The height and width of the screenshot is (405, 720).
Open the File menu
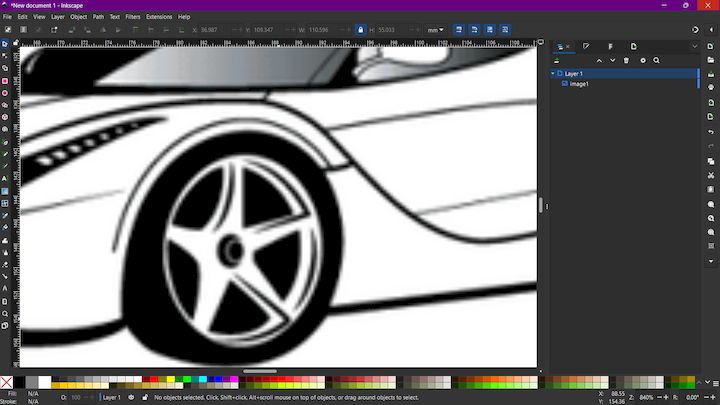(7, 17)
